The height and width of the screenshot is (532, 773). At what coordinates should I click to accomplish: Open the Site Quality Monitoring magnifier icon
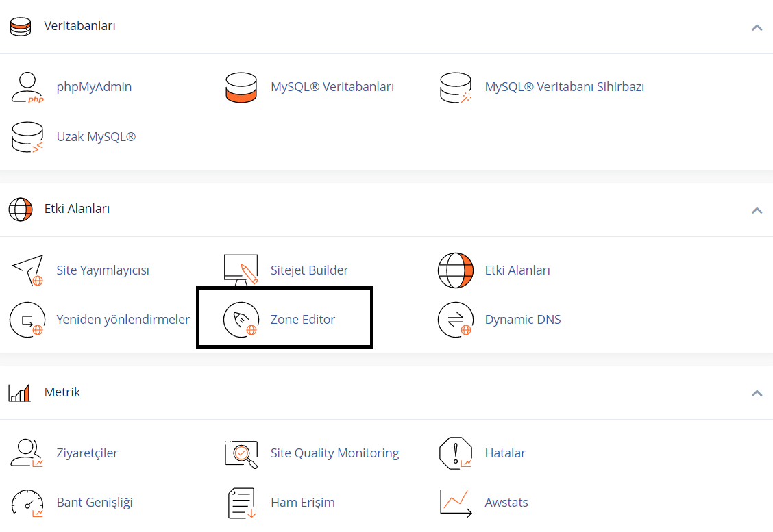(241, 453)
